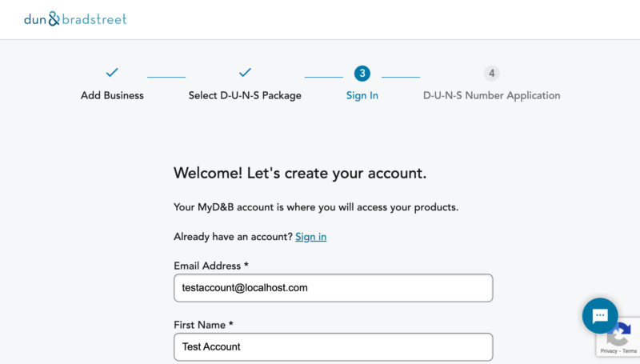The height and width of the screenshot is (364, 640).
Task: Open the reCAPTCHA Privacy link
Action: (608, 351)
